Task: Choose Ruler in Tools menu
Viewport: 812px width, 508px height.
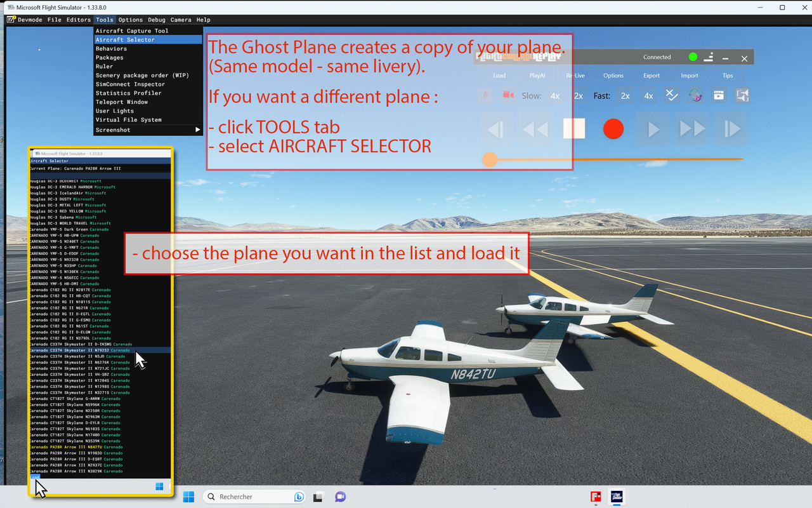Action: (x=148, y=66)
